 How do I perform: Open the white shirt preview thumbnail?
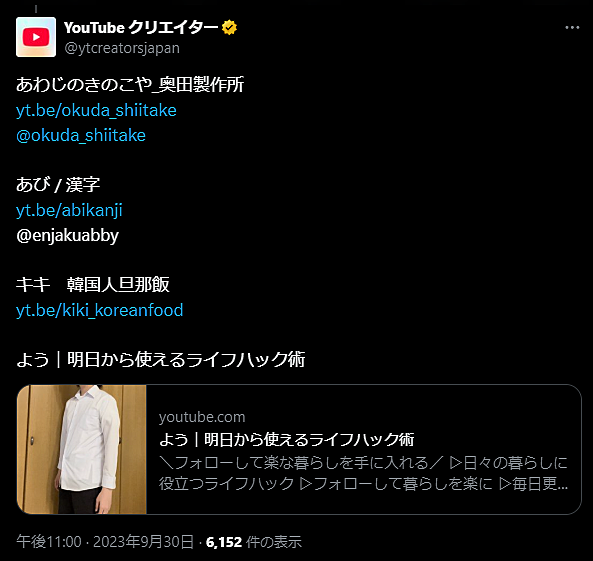click(82, 449)
